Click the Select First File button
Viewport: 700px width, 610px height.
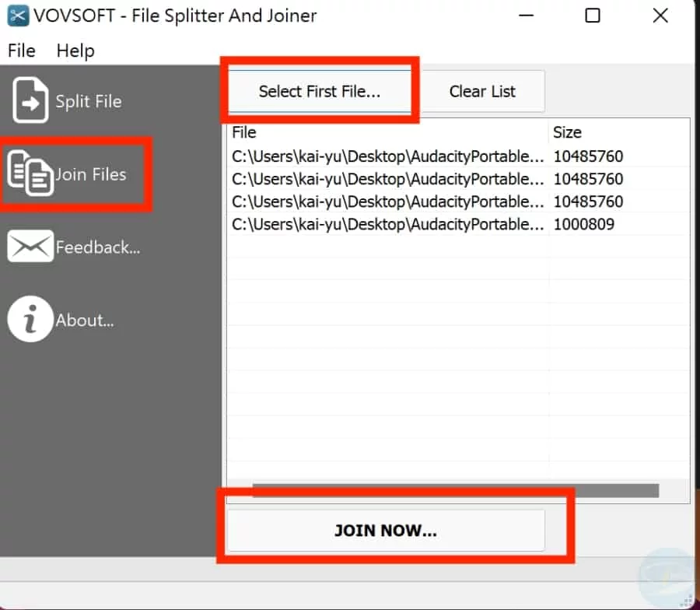pyautogui.click(x=320, y=91)
